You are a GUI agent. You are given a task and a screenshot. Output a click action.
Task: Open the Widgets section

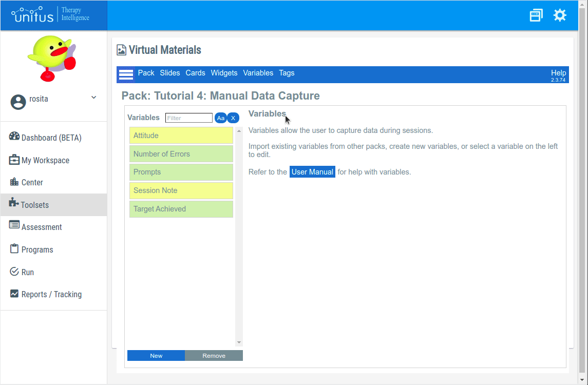click(224, 73)
